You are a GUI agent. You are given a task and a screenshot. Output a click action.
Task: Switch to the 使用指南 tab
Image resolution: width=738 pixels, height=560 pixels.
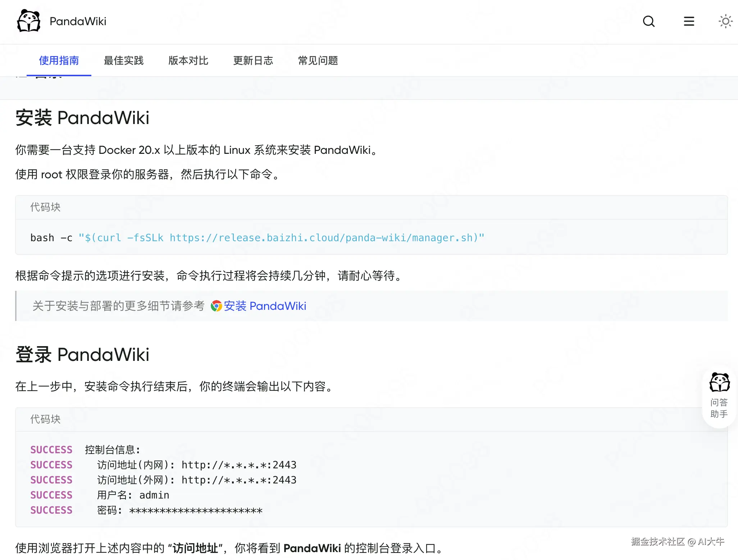[x=59, y=60]
